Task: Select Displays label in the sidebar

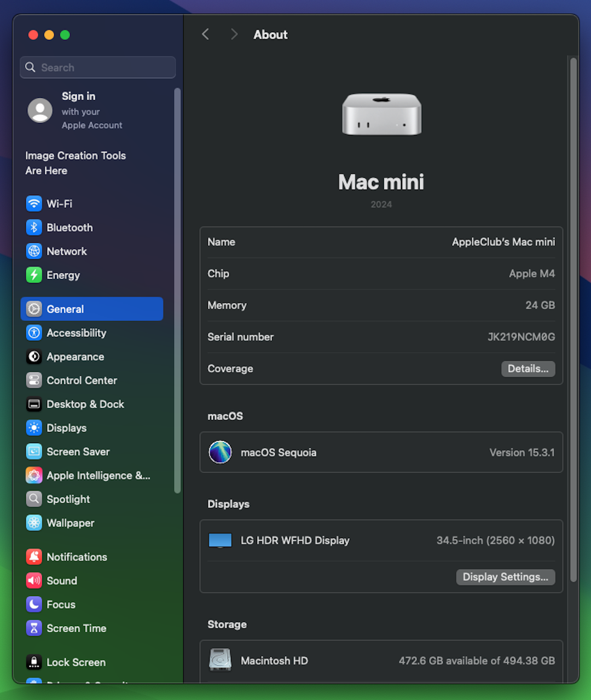Action: pos(66,428)
